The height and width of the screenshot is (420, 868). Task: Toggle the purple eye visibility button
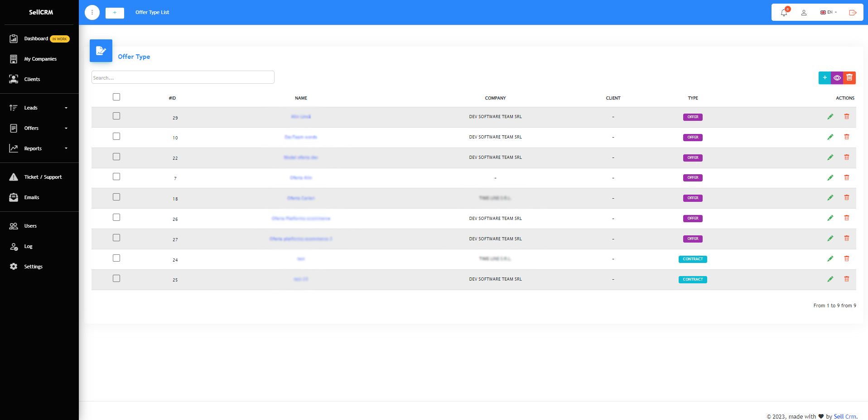point(837,78)
